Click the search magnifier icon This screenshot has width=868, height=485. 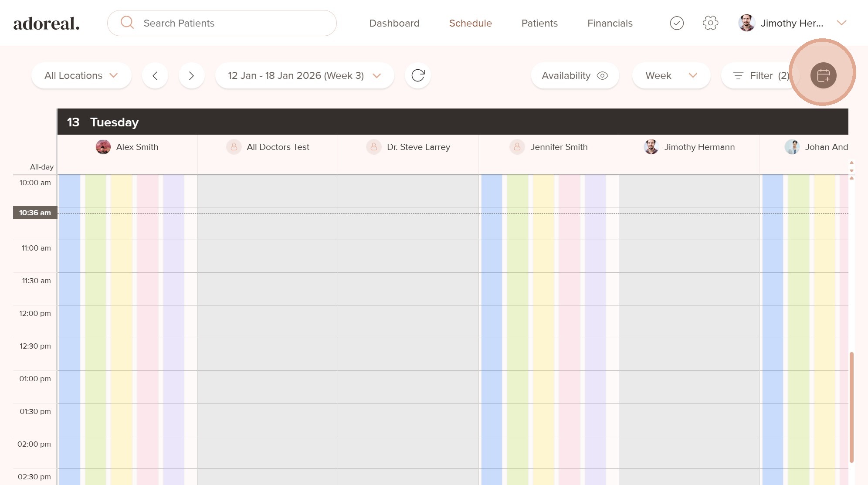pyautogui.click(x=127, y=23)
